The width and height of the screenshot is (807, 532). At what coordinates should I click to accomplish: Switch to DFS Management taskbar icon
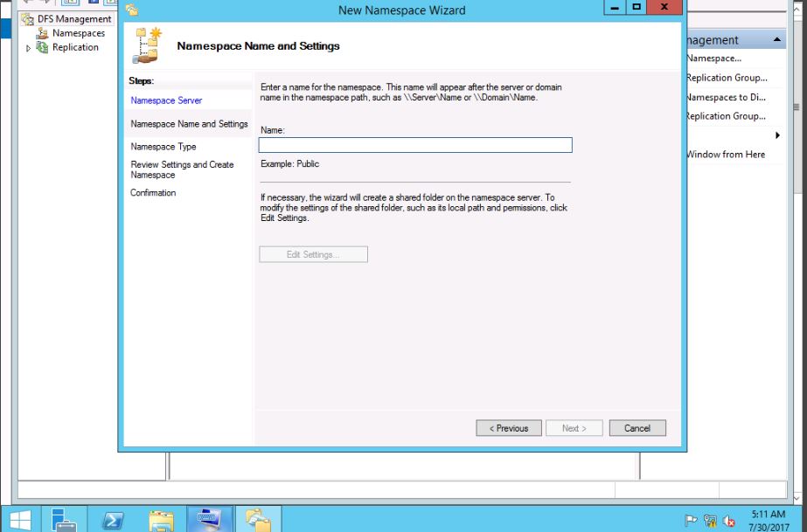259,520
